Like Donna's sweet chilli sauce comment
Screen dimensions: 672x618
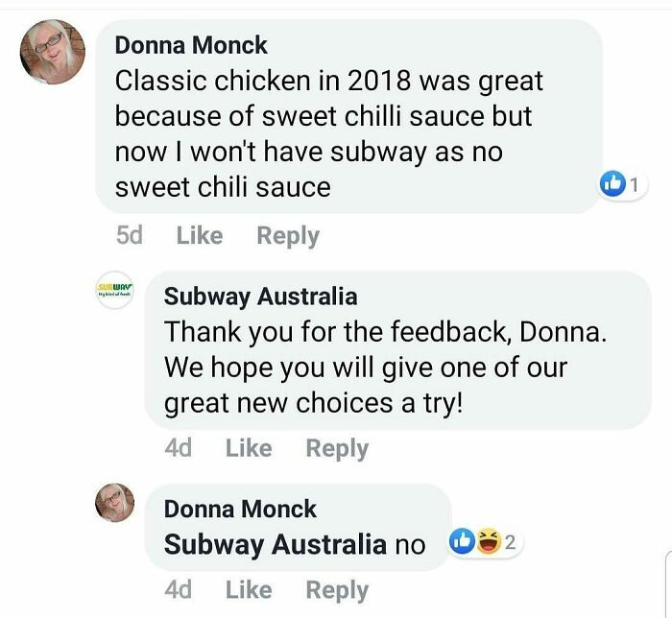200,236
